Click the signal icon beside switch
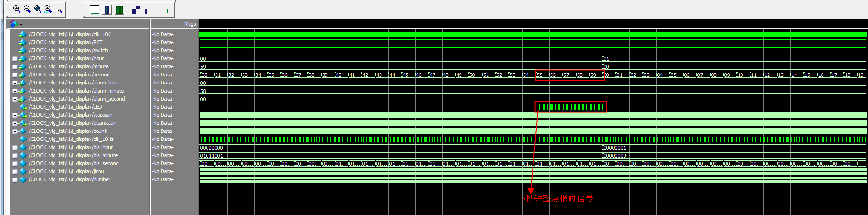 point(22,50)
